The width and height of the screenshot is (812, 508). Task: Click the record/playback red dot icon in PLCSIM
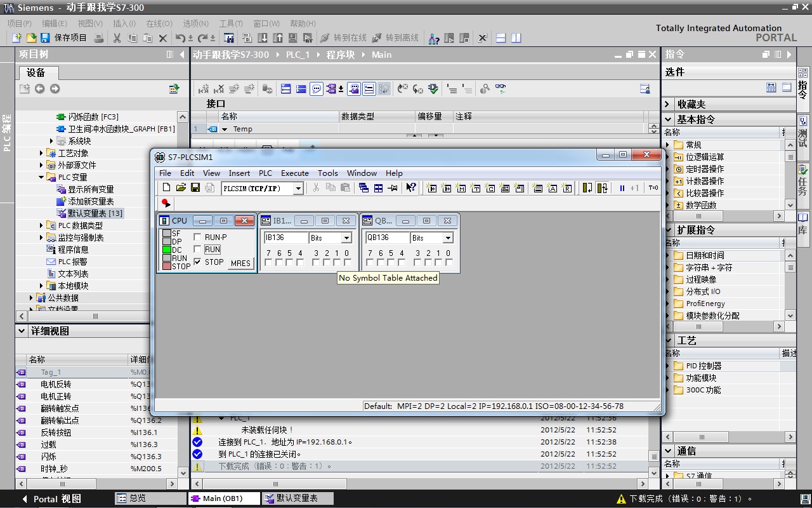(166, 203)
